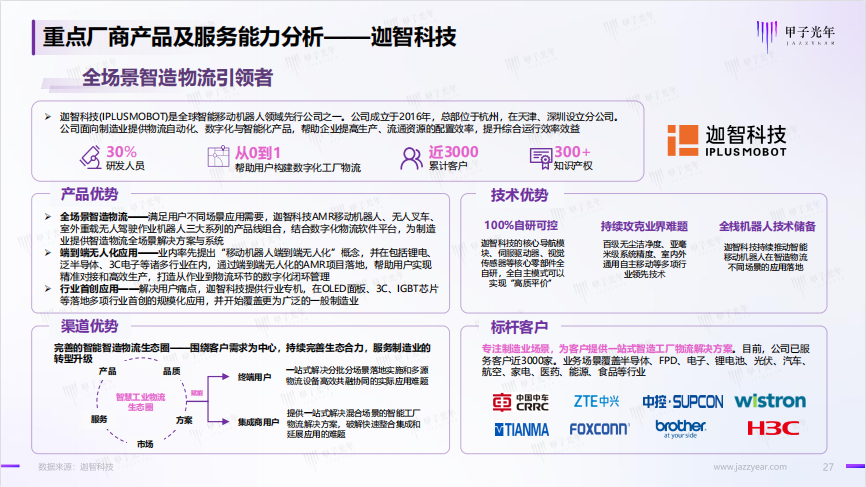Image resolution: width=866 pixels, height=487 pixels.
Task: Click the people icon beside 近3000
Action: 410,158
